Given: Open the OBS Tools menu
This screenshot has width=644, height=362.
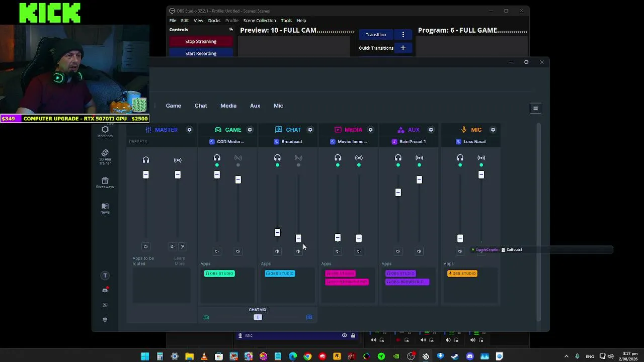Looking at the screenshot, I should point(286,21).
